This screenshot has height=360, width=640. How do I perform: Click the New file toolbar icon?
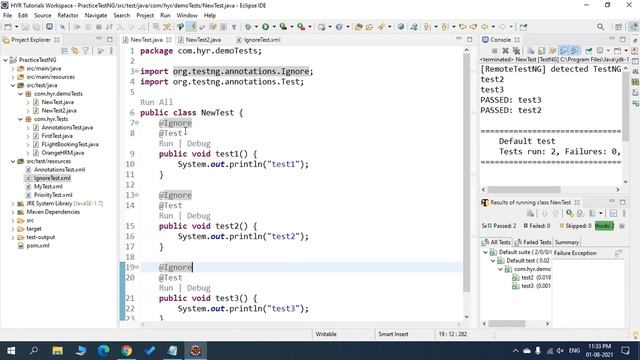(x=8, y=27)
